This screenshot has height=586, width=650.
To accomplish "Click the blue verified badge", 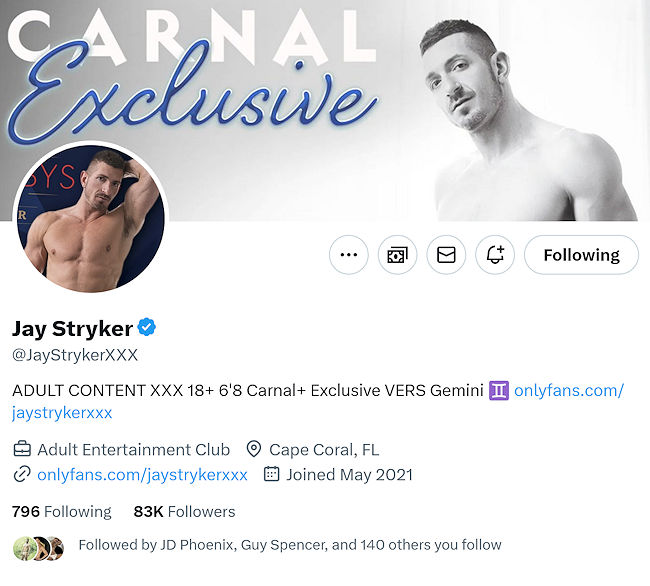I will tap(147, 328).
